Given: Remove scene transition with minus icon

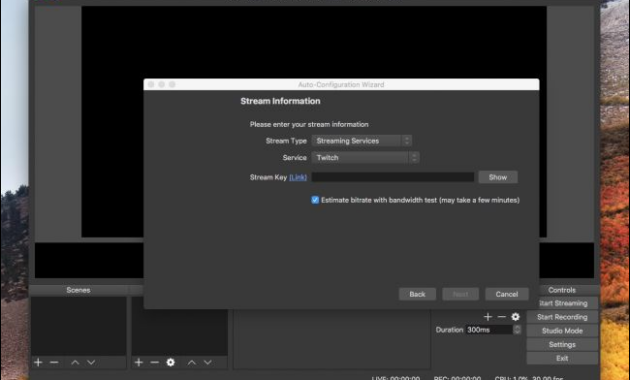Looking at the screenshot, I should [501, 317].
